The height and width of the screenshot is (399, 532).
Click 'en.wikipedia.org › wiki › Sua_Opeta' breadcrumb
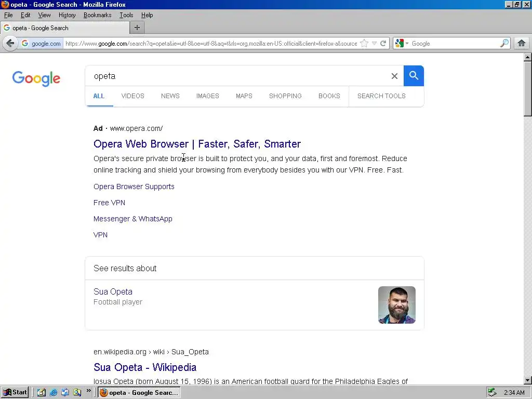click(151, 352)
